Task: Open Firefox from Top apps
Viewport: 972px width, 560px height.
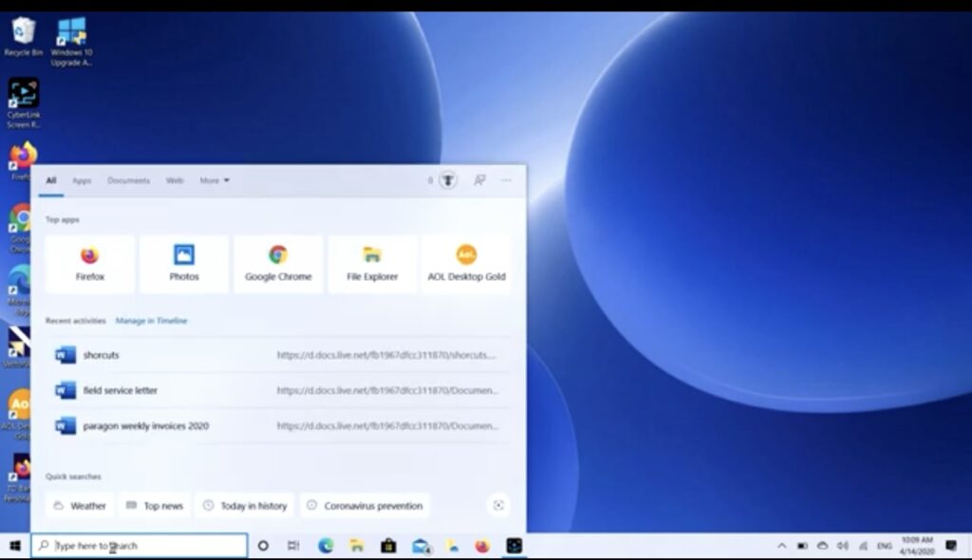Action: 89,264
